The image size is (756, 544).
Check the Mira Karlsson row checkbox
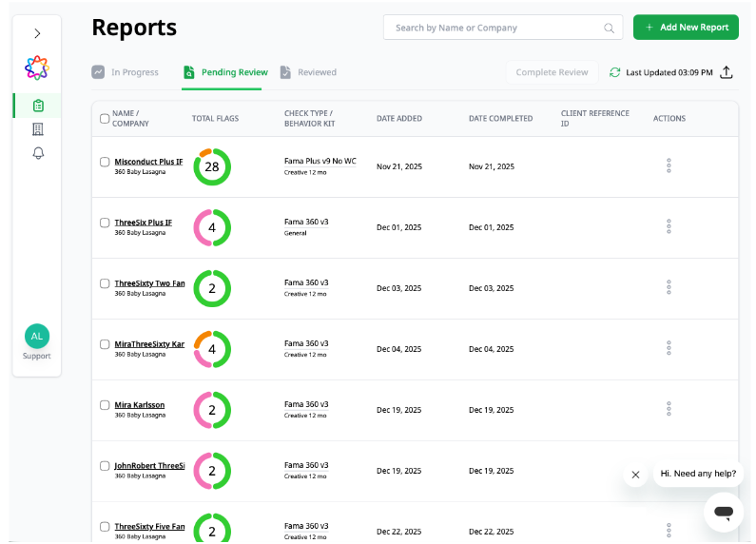105,405
